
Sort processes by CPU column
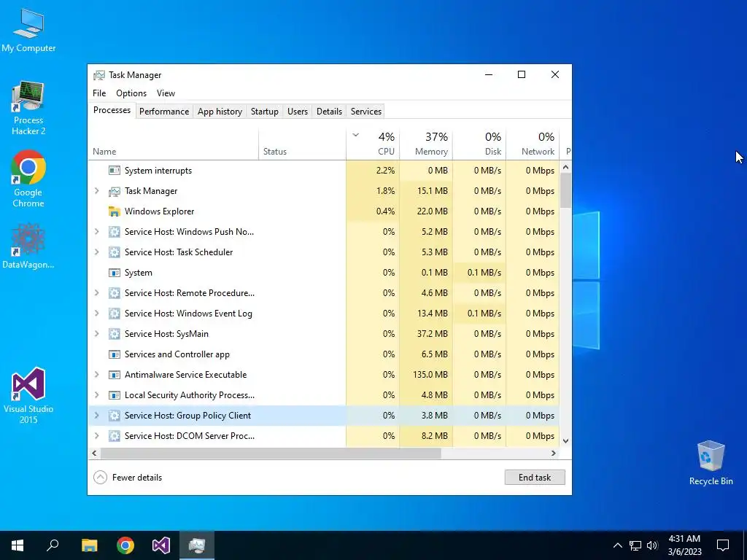(x=373, y=144)
